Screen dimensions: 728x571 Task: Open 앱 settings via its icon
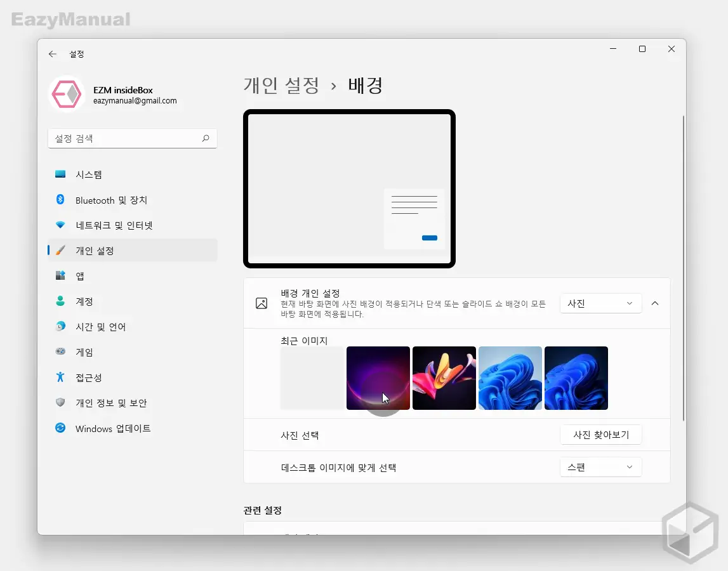click(x=60, y=275)
